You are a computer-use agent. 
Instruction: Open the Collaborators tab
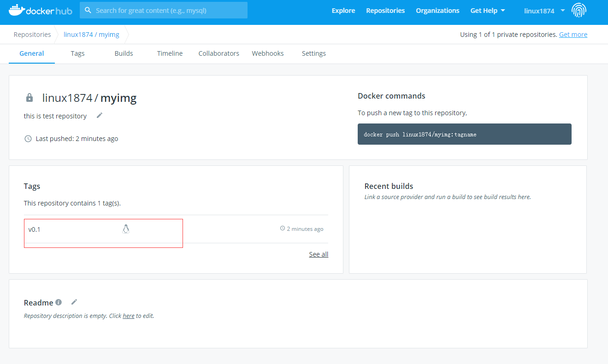click(x=218, y=53)
